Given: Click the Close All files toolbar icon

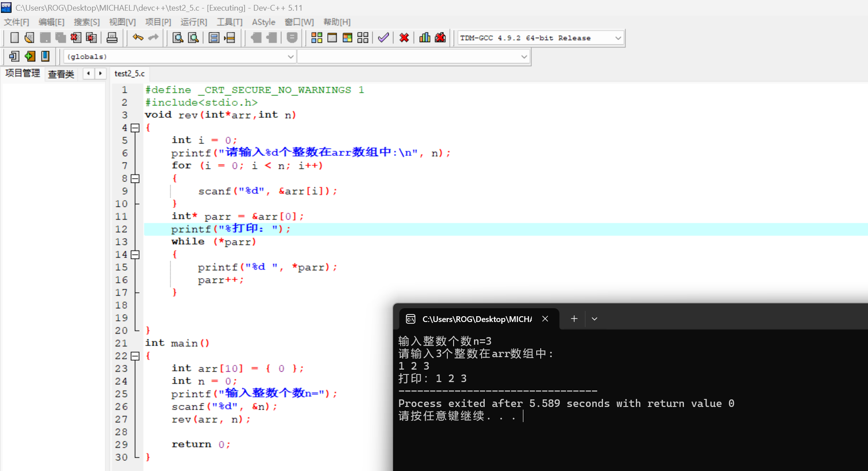Looking at the screenshot, I should 91,38.
